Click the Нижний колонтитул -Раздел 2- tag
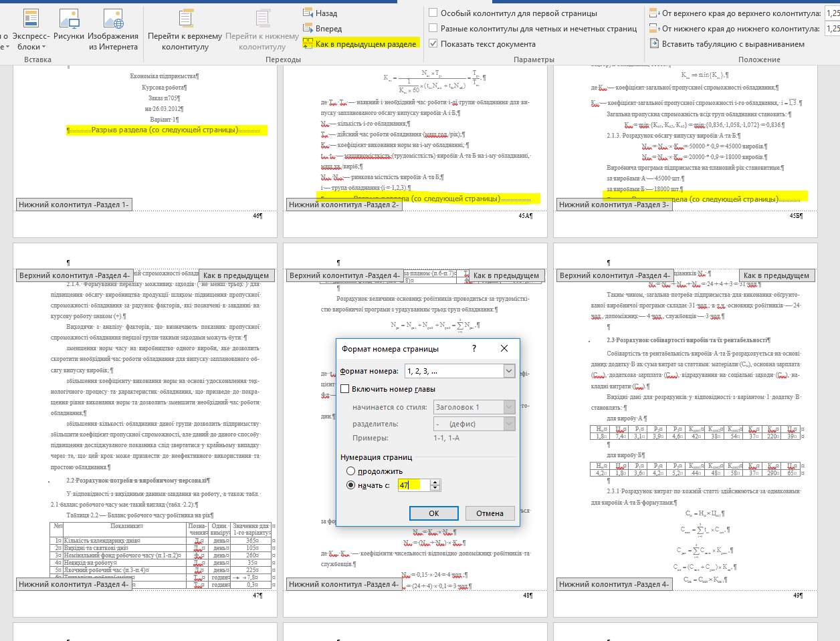The width and height of the screenshot is (840, 641). pyautogui.click(x=344, y=205)
